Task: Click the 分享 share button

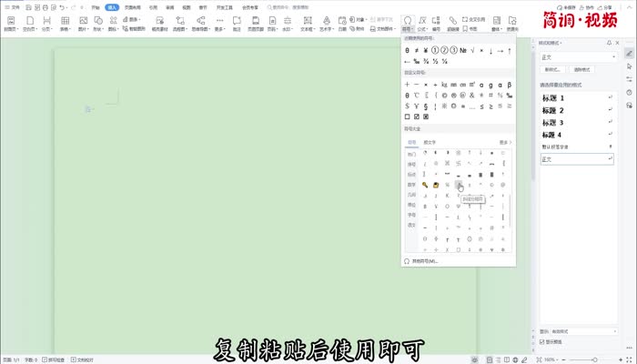Action: 604,7
